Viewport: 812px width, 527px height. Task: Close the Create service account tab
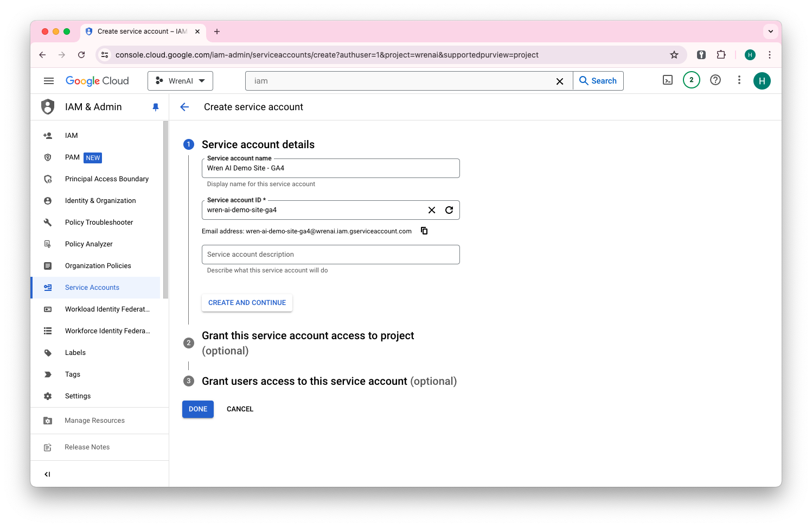click(x=197, y=31)
